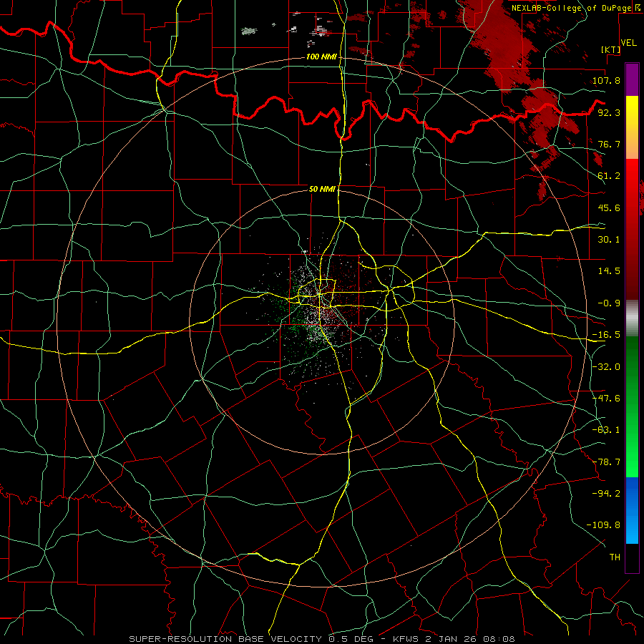Click the 76.7 velocity scale value
Image resolution: width=644 pixels, height=644 pixels.
[609, 144]
